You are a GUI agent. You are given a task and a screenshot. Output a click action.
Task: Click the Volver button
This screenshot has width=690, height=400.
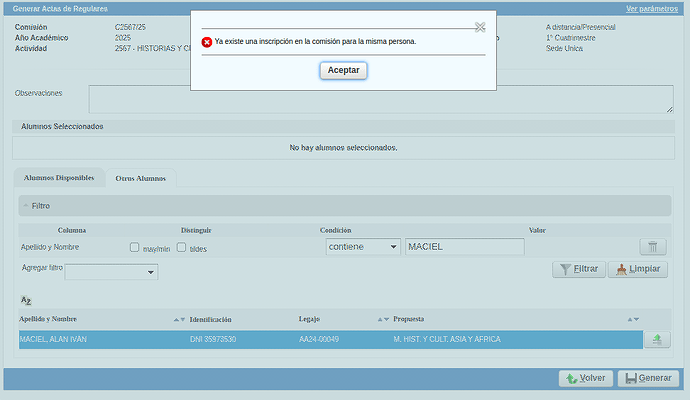point(586,378)
